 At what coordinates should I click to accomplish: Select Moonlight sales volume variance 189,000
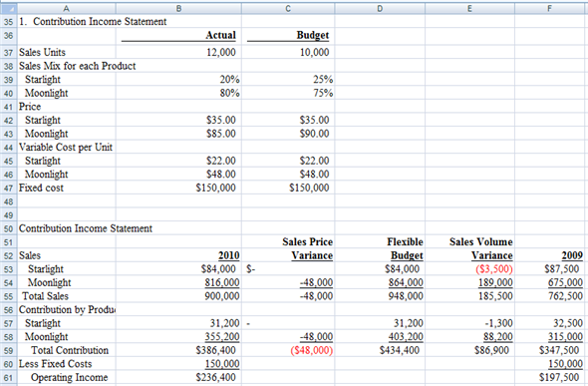point(495,282)
